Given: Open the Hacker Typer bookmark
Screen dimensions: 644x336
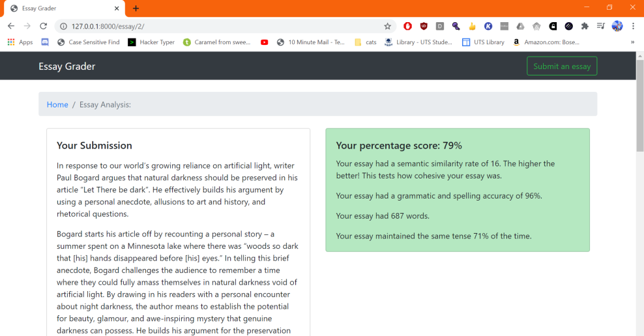Looking at the screenshot, I should click(151, 42).
